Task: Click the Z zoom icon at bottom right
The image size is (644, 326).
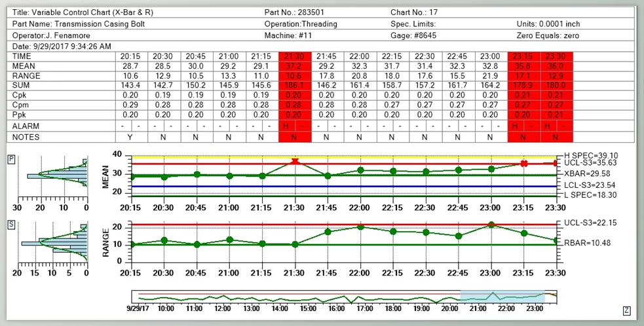Action: (626, 310)
